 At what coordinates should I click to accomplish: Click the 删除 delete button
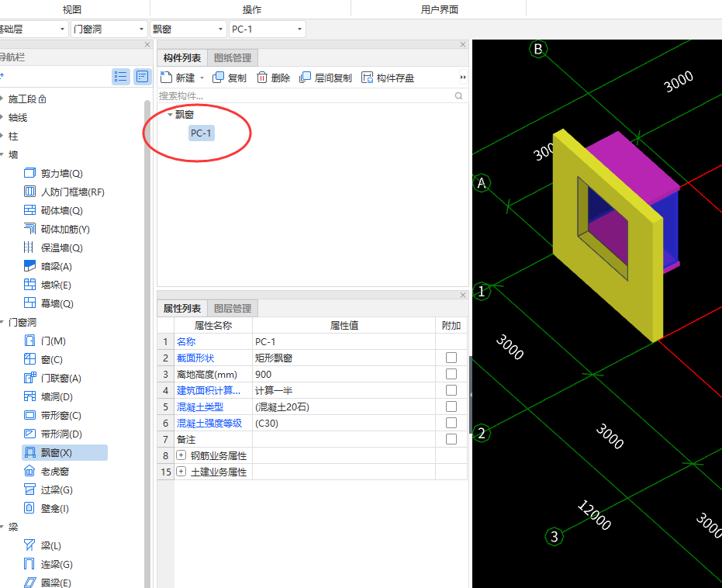click(273, 78)
